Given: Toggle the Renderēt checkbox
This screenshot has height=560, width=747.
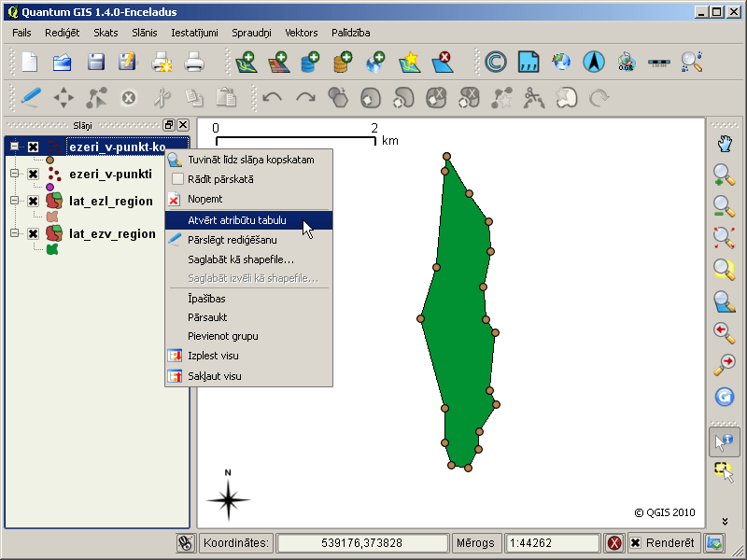Looking at the screenshot, I should click(x=636, y=543).
